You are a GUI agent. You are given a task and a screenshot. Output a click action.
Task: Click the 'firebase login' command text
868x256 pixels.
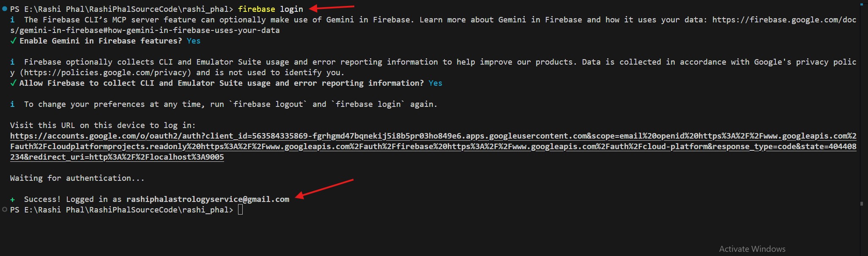tap(270, 9)
